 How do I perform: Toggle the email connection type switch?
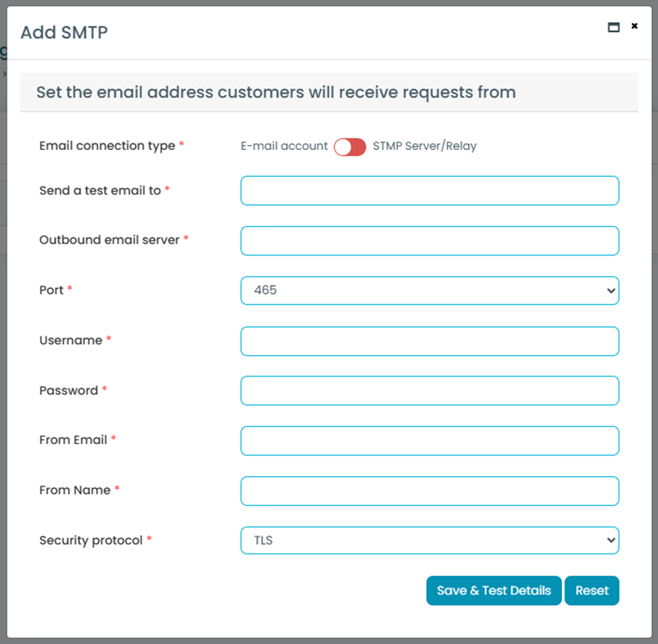350,147
